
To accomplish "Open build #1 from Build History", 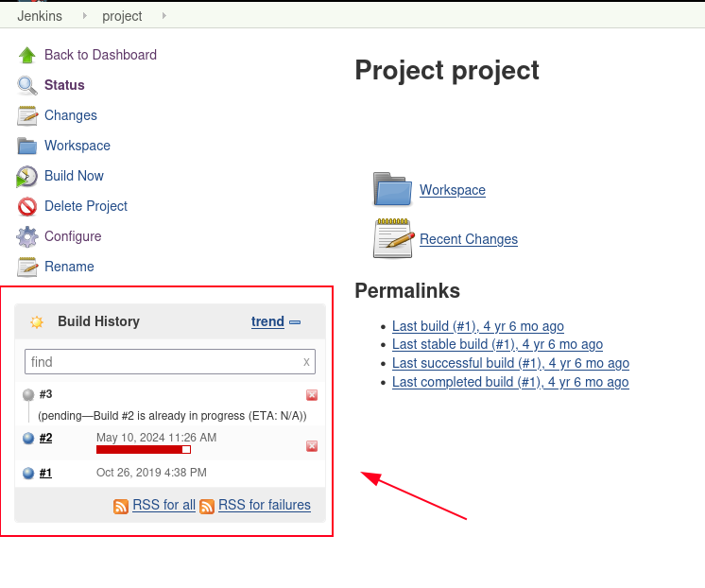I will [45, 473].
